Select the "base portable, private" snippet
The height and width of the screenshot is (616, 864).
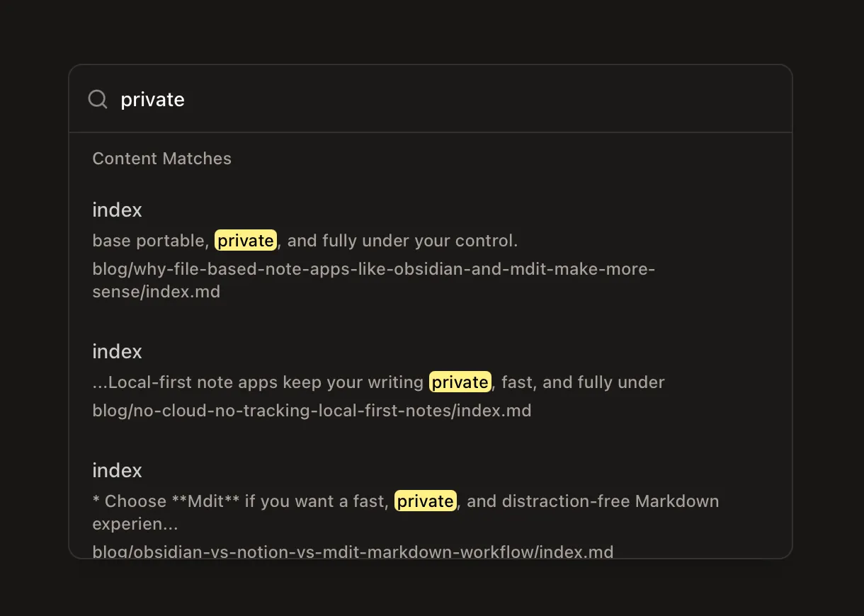click(150, 241)
